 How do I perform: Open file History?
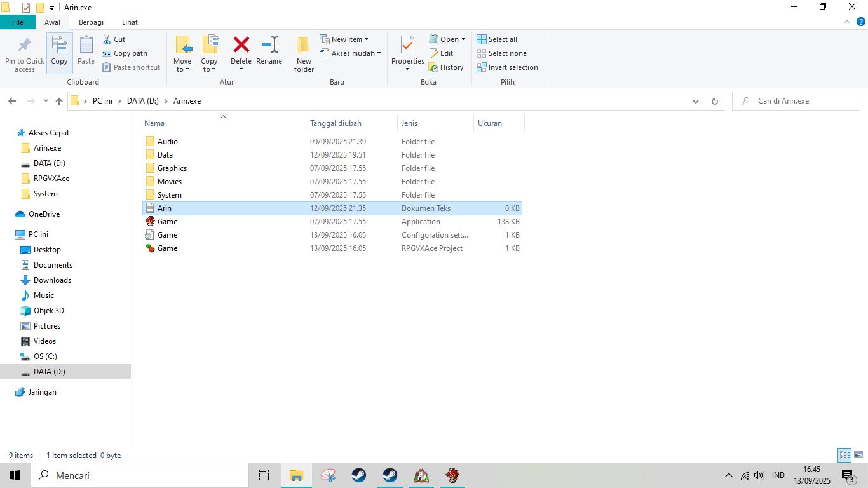(446, 67)
